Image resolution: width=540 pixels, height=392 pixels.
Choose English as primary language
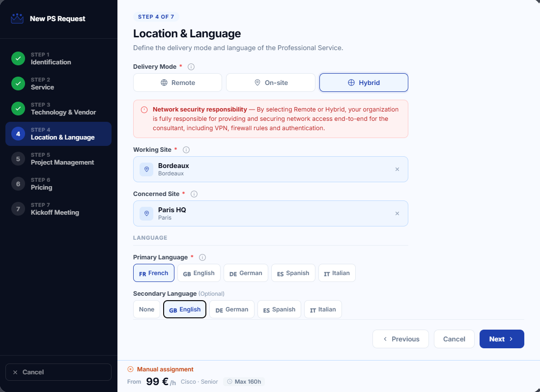pyautogui.click(x=199, y=273)
